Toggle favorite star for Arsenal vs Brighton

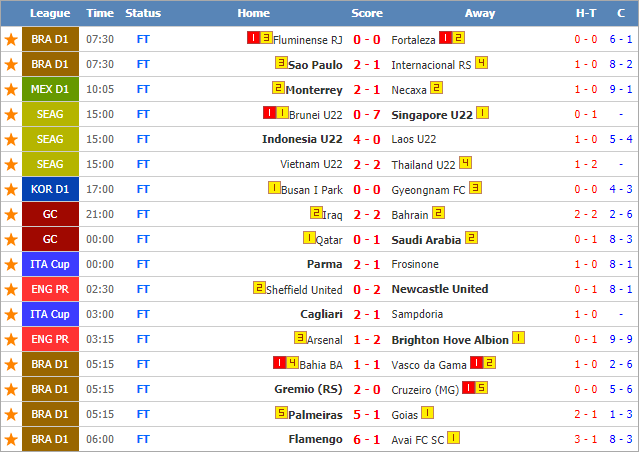tap(11, 340)
